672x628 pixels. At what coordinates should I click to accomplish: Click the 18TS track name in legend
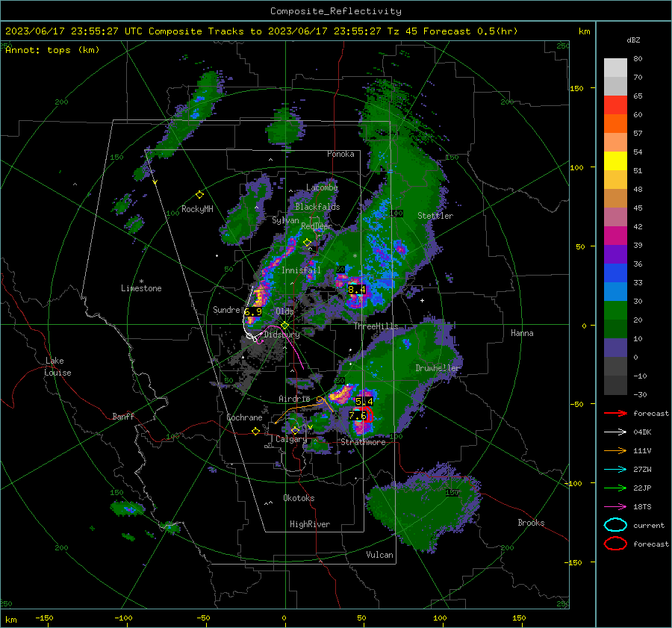(x=642, y=507)
